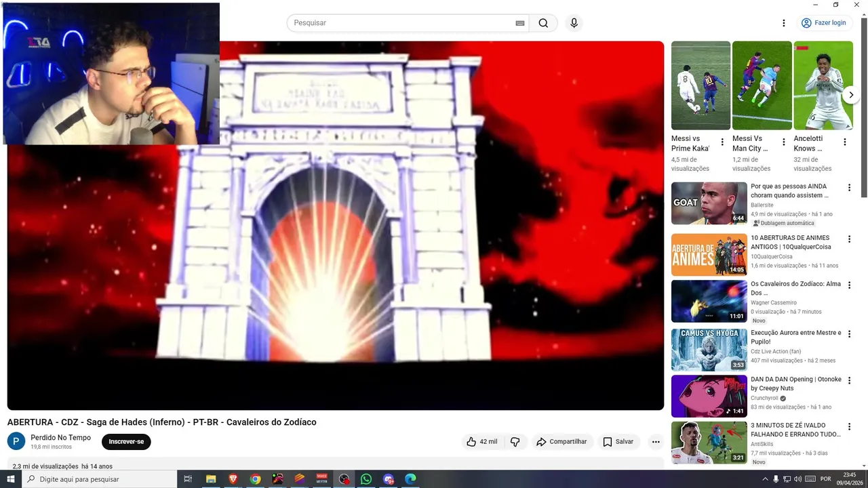The height and width of the screenshot is (488, 868).
Task: Open GOAT thumbnail video 6:44
Action: (709, 203)
